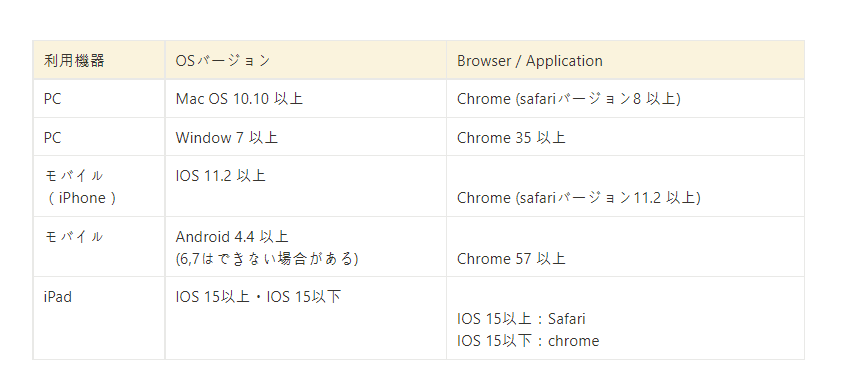845x377 pixels.
Task: Click the OSバージョン column header
Action: tap(306, 60)
